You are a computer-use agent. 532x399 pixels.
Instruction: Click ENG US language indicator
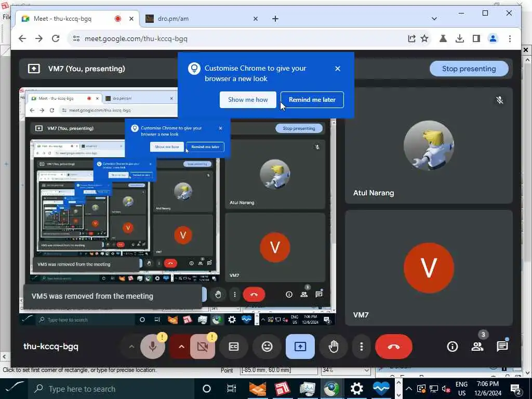[461, 389]
